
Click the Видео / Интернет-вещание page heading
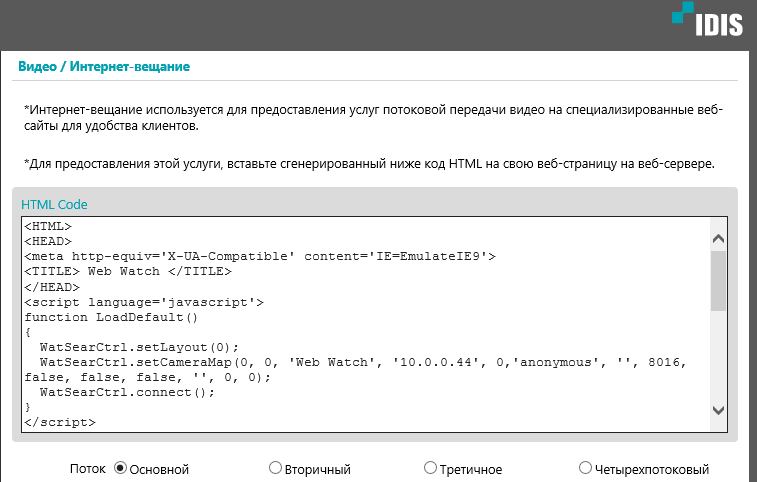click(104, 67)
